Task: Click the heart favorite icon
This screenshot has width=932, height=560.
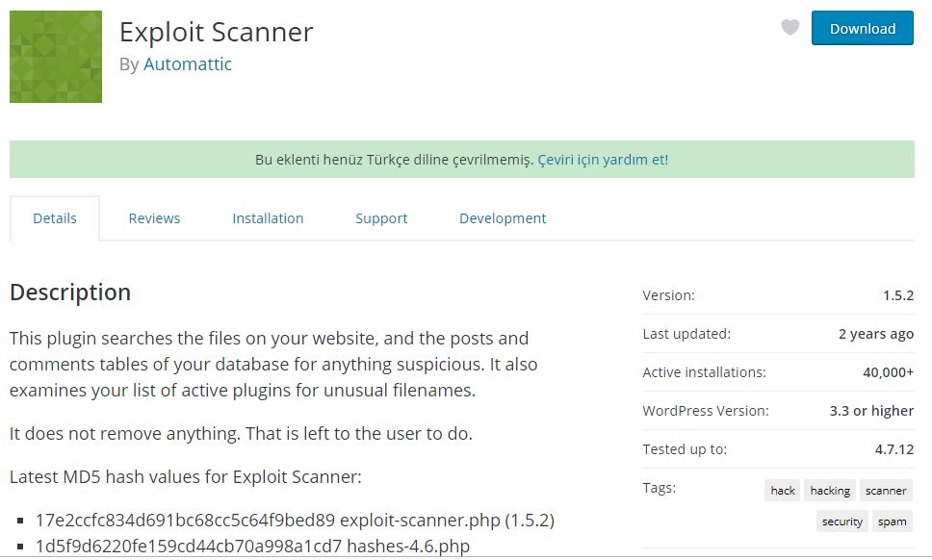Action: [790, 27]
